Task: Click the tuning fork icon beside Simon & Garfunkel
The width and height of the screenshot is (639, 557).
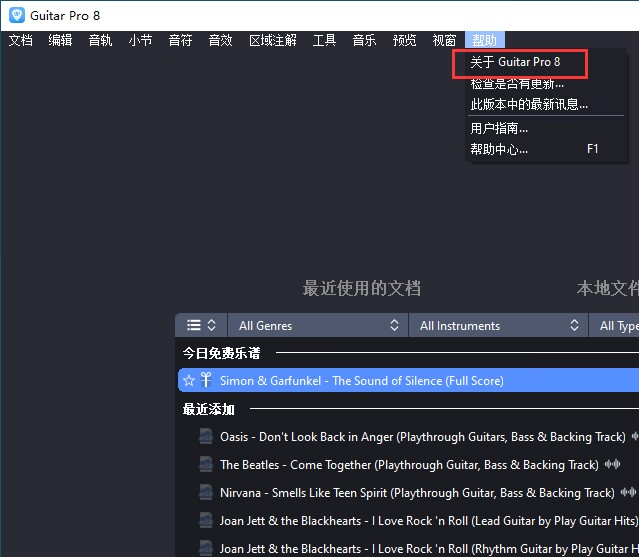Action: [x=206, y=381]
